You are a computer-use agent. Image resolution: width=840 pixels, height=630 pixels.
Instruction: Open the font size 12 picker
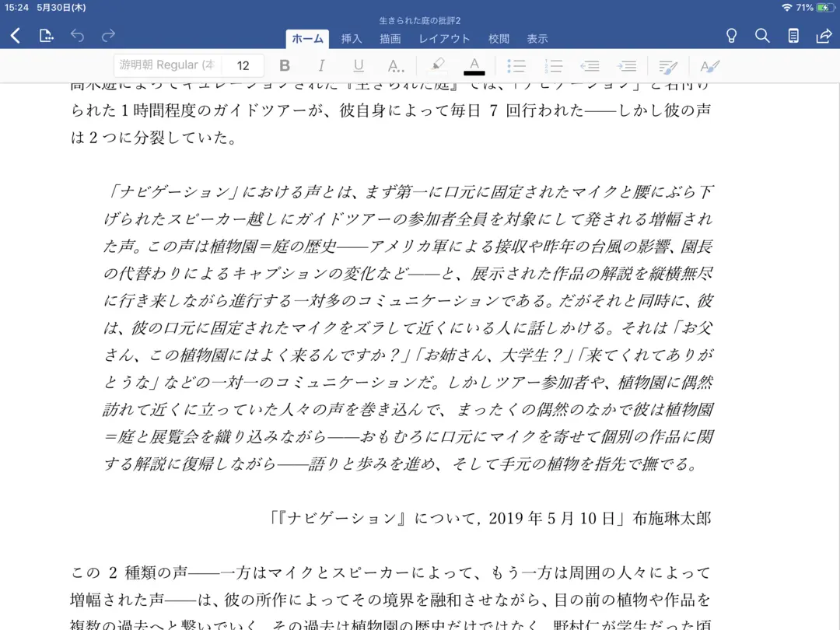coord(243,66)
